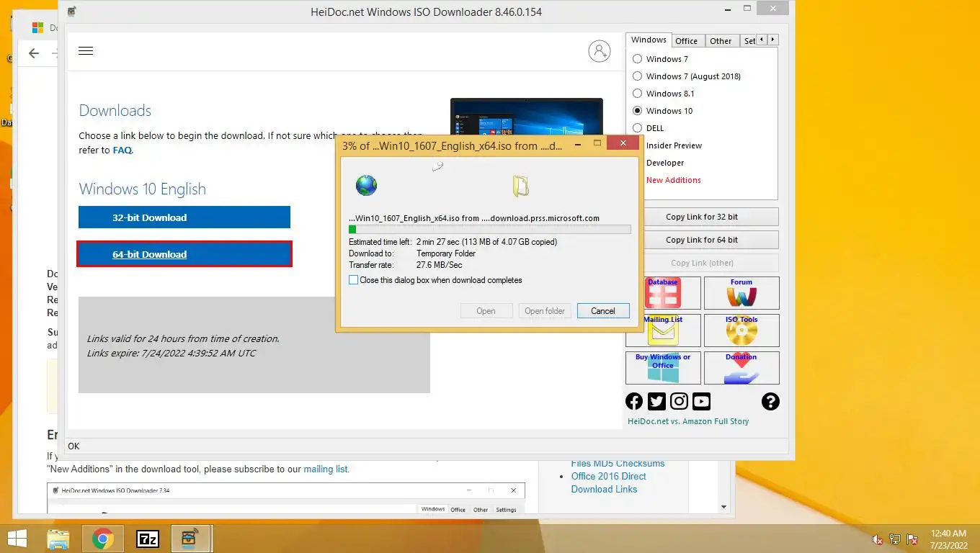Image resolution: width=980 pixels, height=553 pixels.
Task: Open the help question mark icon
Action: (770, 402)
